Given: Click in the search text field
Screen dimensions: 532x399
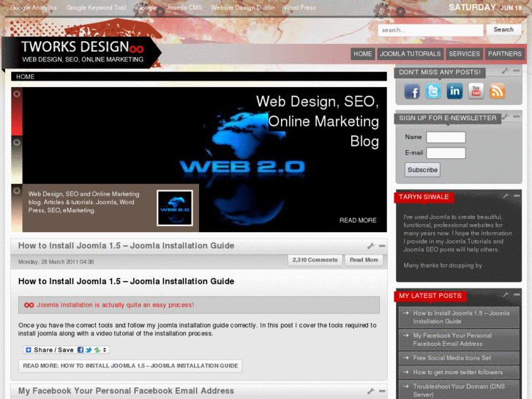Looking at the screenshot, I should (x=430, y=30).
